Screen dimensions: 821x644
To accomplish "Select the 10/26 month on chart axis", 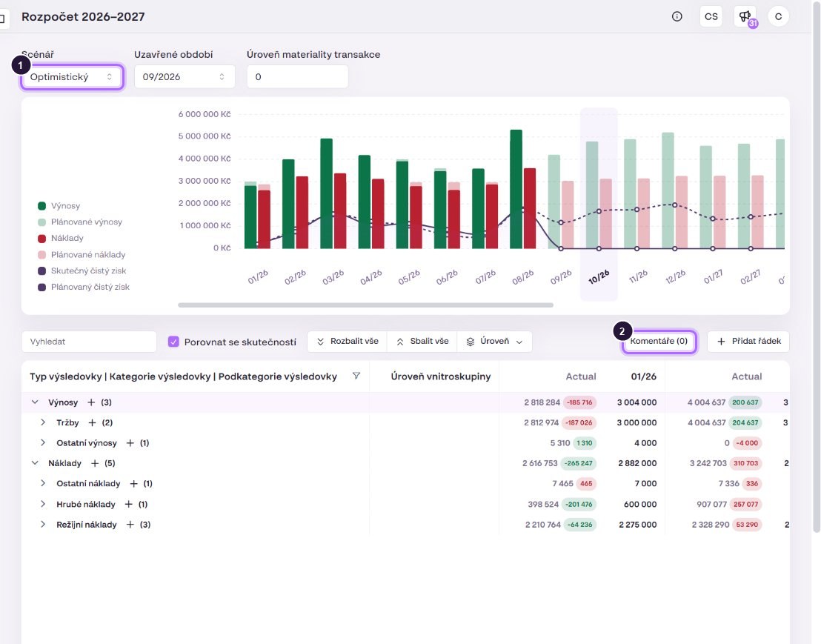I will click(x=599, y=277).
